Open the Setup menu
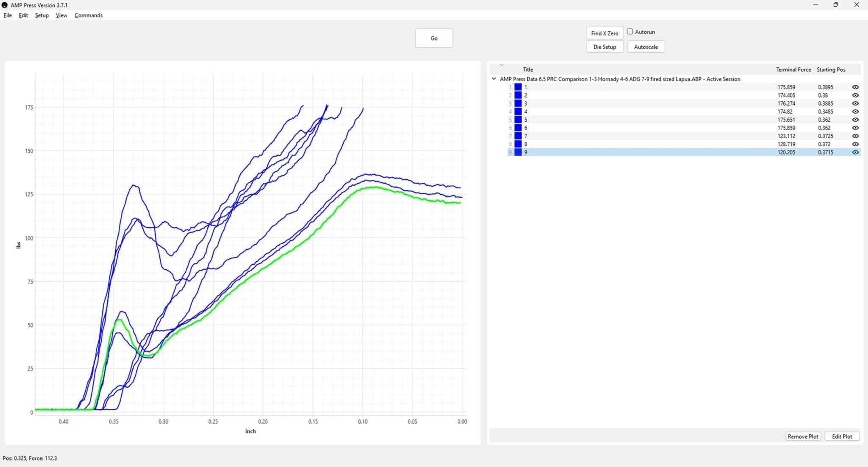The height and width of the screenshot is (467, 868). click(42, 15)
